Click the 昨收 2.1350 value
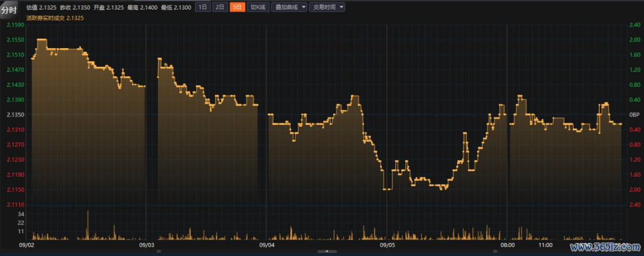The width and height of the screenshot is (644, 256). (75, 7)
